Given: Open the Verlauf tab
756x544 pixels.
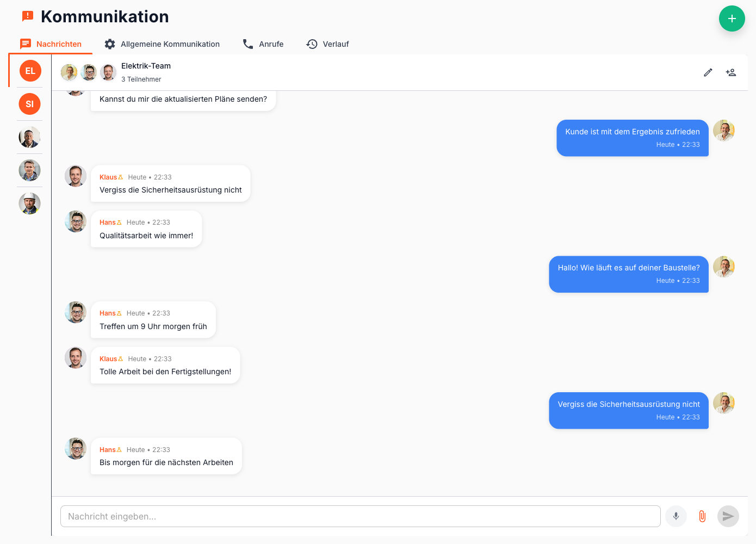Looking at the screenshot, I should point(327,44).
